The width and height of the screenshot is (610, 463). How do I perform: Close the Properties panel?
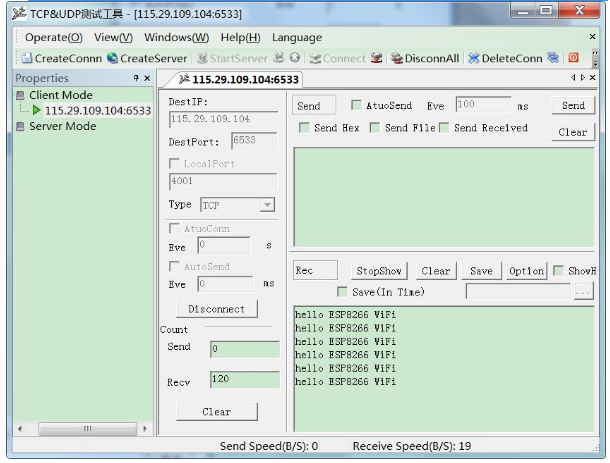point(147,78)
